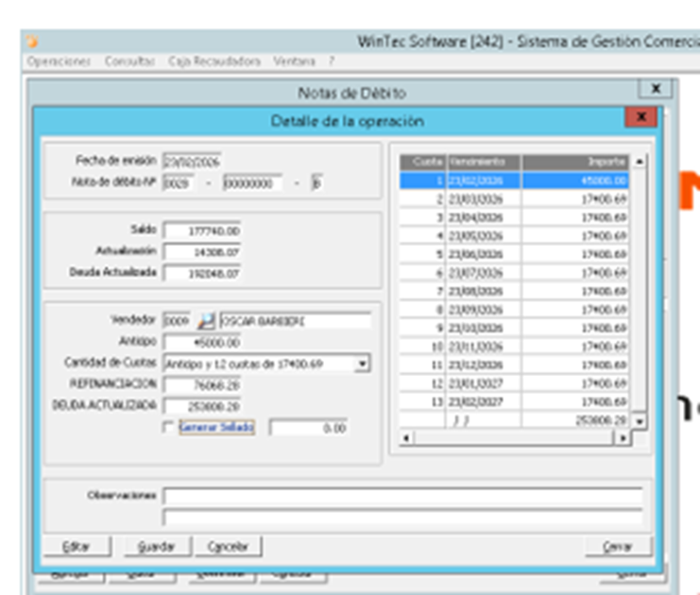Open the ? help menu
700x595 pixels.
click(332, 61)
